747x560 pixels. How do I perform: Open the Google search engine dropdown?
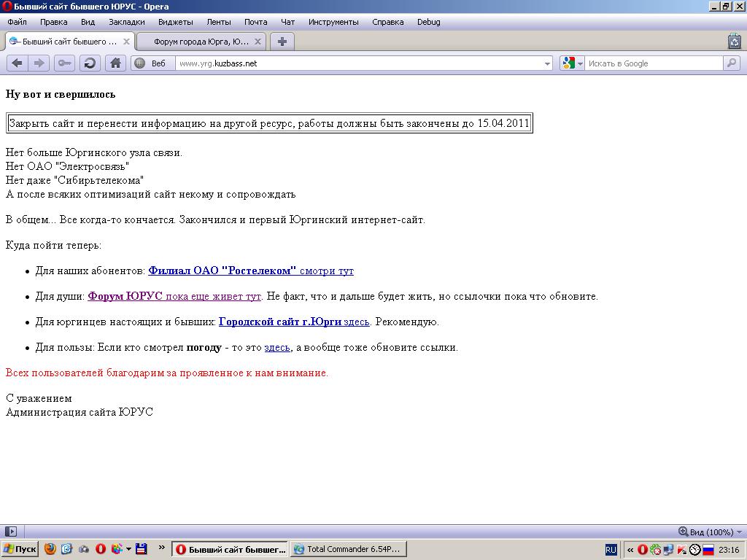pyautogui.click(x=573, y=63)
